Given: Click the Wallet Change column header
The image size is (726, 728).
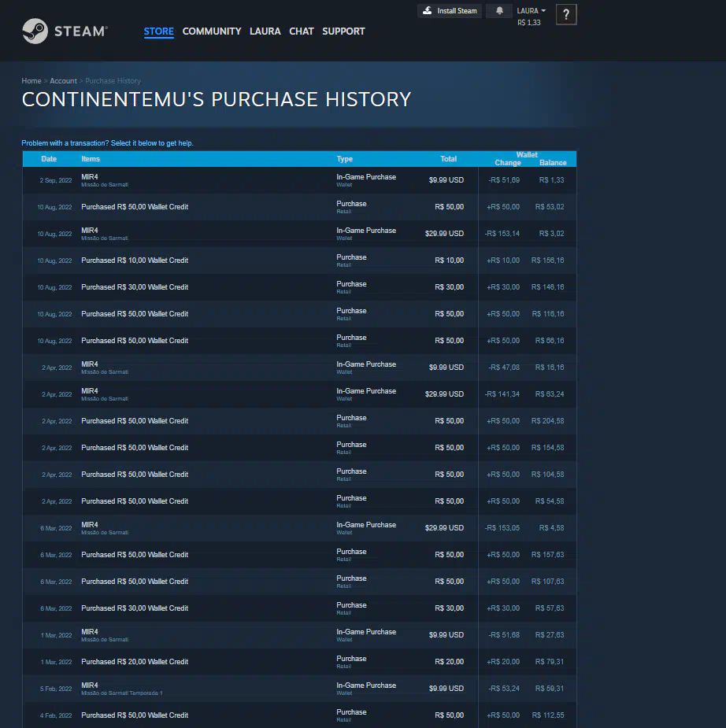Looking at the screenshot, I should [x=508, y=162].
